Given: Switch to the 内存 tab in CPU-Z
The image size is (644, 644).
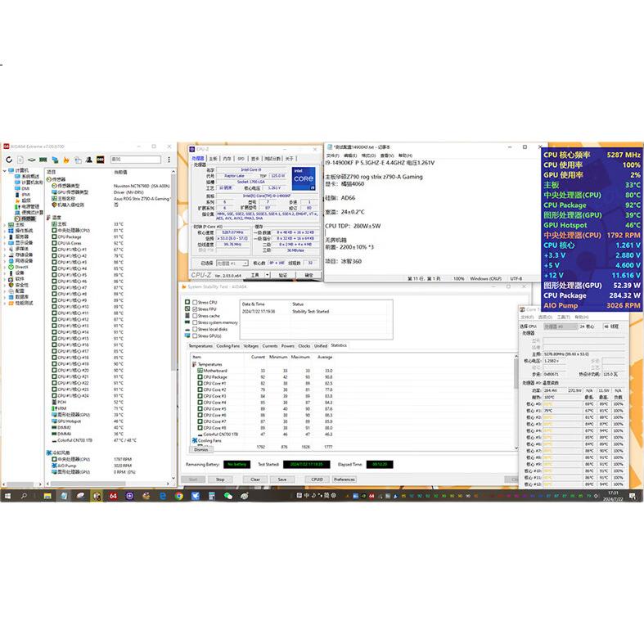Looking at the screenshot, I should pos(227,159).
